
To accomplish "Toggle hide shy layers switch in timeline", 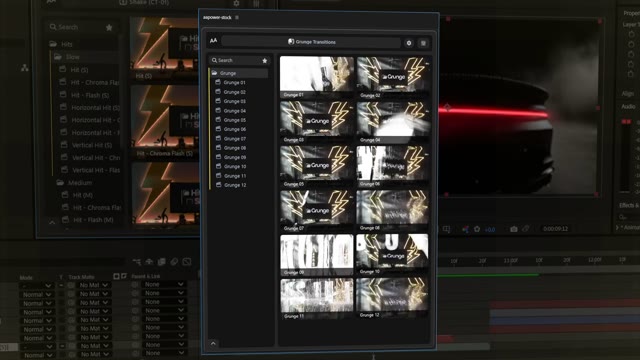I will [x=149, y=262].
